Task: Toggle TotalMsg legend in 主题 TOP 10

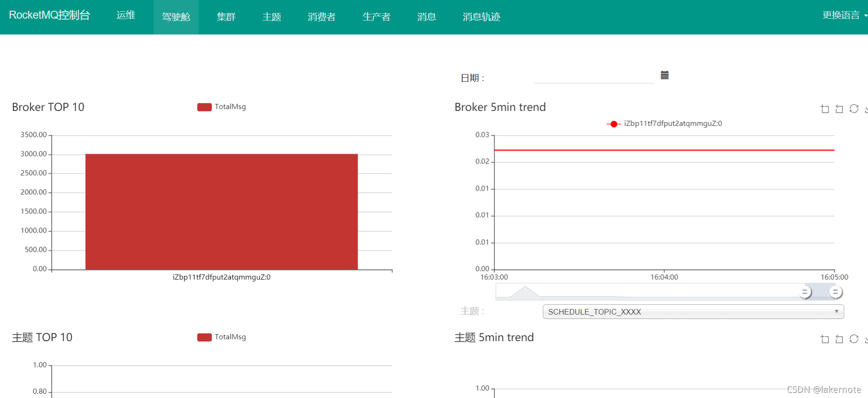Action: point(222,337)
